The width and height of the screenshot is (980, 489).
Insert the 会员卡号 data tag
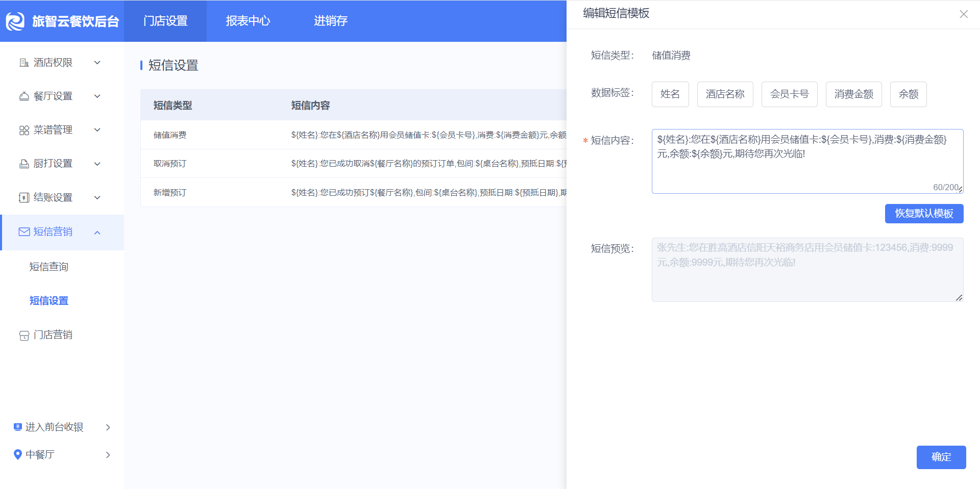click(x=790, y=94)
